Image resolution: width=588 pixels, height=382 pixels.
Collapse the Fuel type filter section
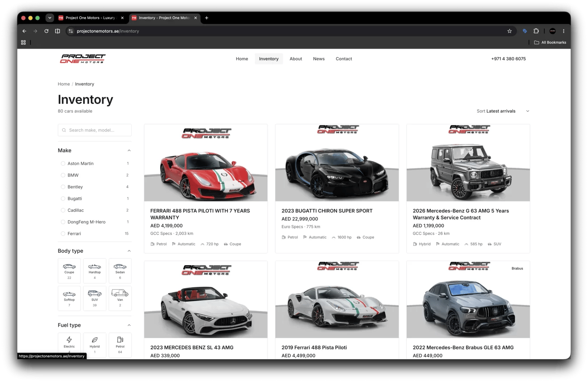[129, 325]
